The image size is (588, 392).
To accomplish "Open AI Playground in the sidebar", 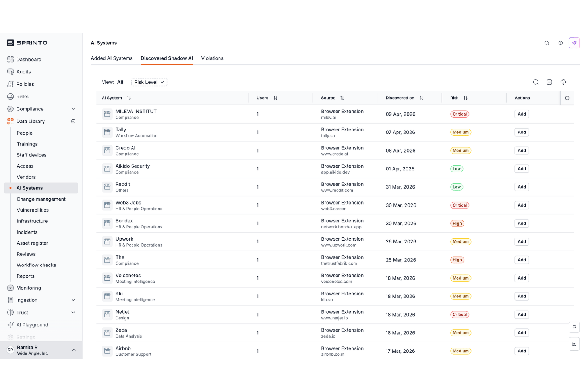I will point(32,325).
